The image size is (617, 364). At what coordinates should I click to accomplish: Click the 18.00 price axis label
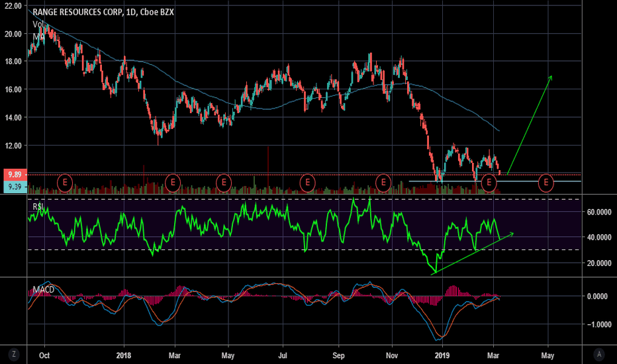coord(13,62)
